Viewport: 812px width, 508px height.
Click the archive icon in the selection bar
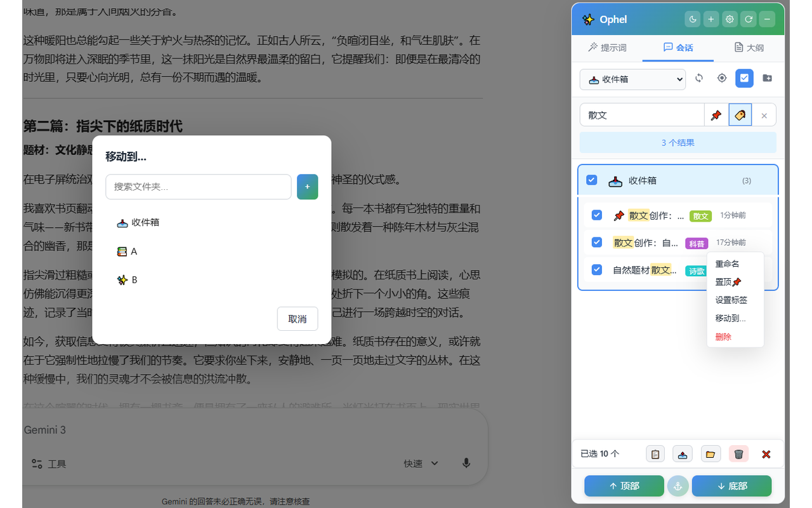[x=683, y=453]
